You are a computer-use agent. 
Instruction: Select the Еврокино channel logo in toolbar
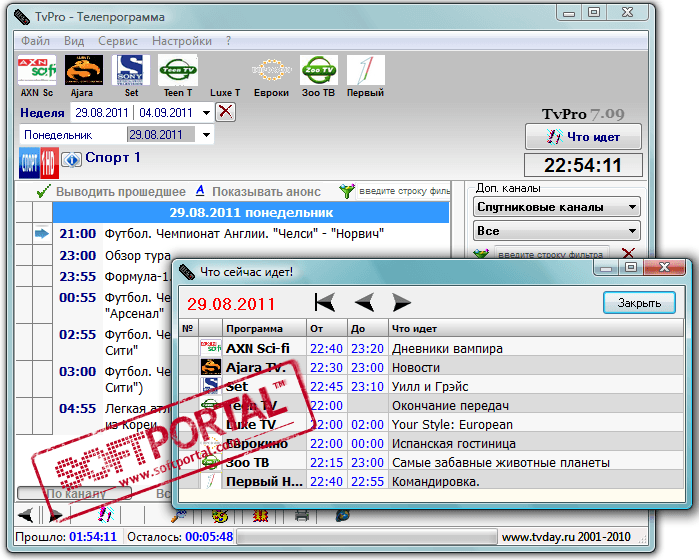271,70
